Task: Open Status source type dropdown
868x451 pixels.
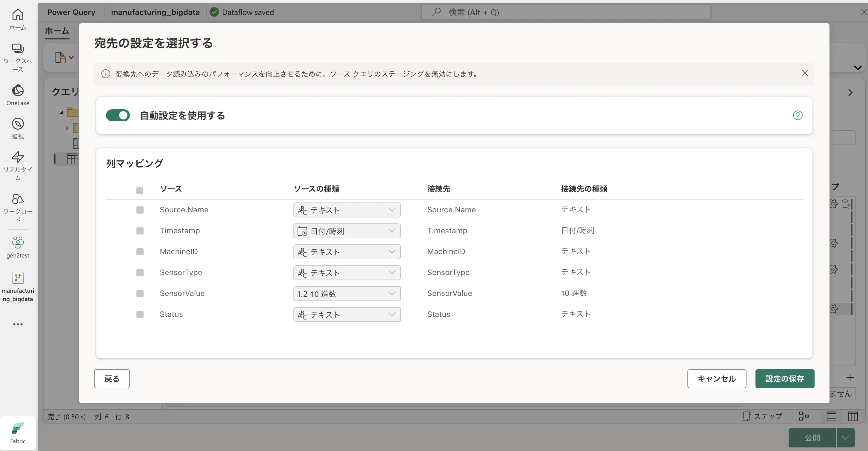Action: coord(347,315)
